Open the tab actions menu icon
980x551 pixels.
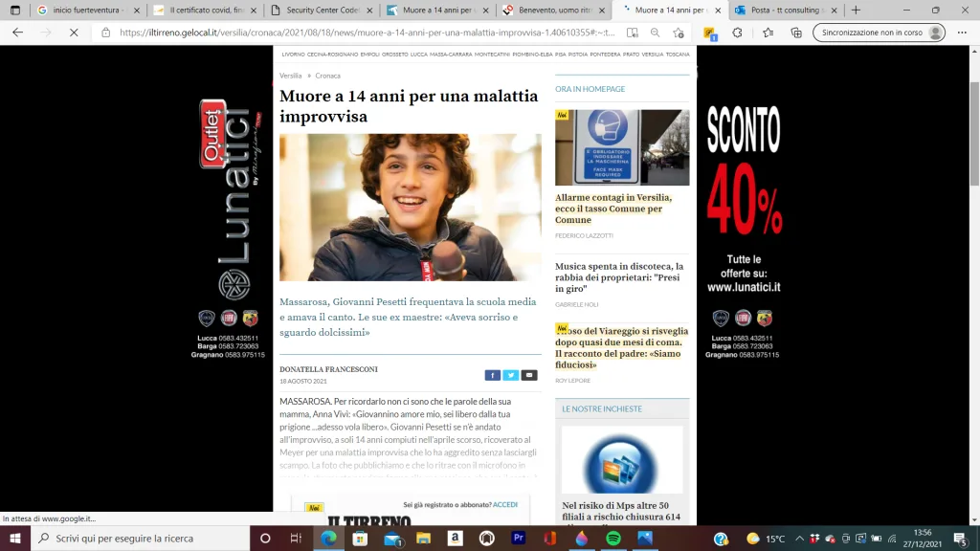(15, 10)
